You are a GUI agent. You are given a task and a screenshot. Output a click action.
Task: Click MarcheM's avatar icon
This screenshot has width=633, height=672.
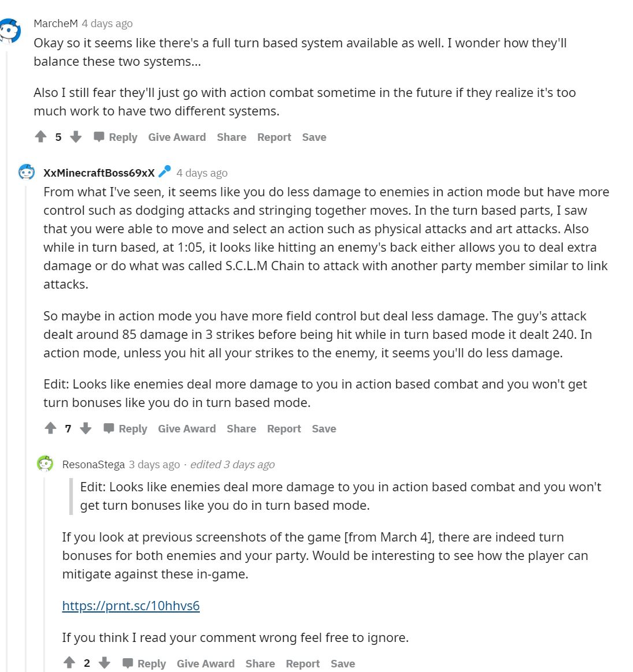click(x=10, y=31)
